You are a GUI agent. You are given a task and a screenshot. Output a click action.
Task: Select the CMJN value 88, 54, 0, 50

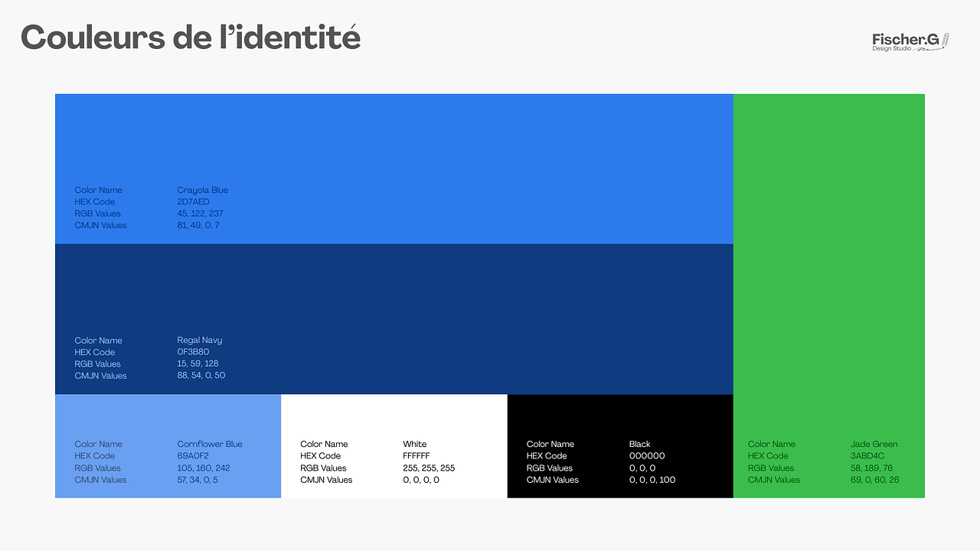pyautogui.click(x=201, y=376)
